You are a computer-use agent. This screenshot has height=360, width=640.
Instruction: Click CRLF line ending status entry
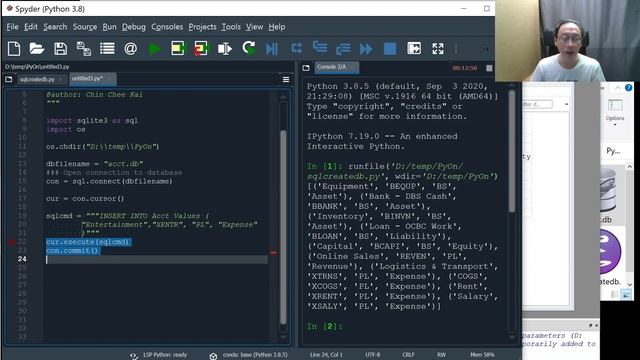tap(408, 355)
